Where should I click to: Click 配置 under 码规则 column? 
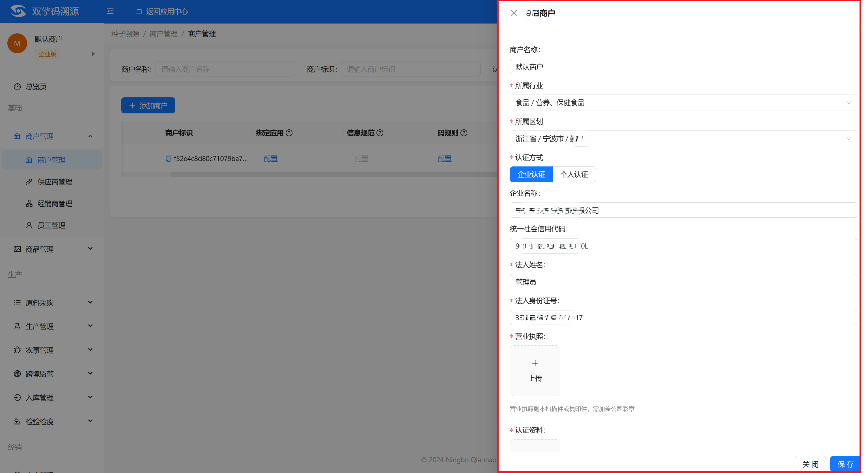coord(444,159)
